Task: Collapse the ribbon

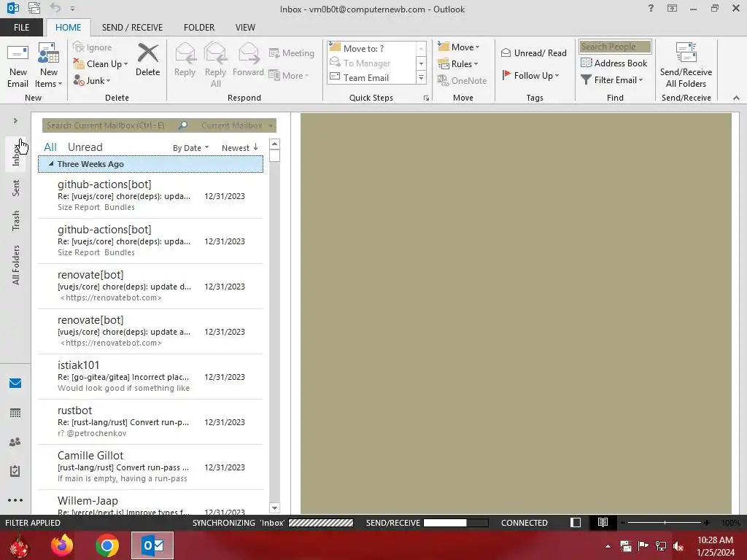Action: point(736,98)
